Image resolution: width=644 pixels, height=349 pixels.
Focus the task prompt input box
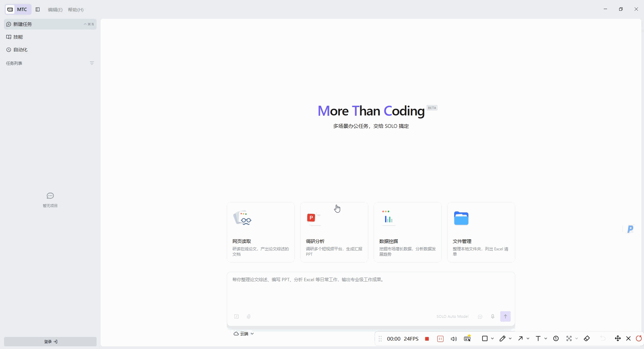pos(371,291)
